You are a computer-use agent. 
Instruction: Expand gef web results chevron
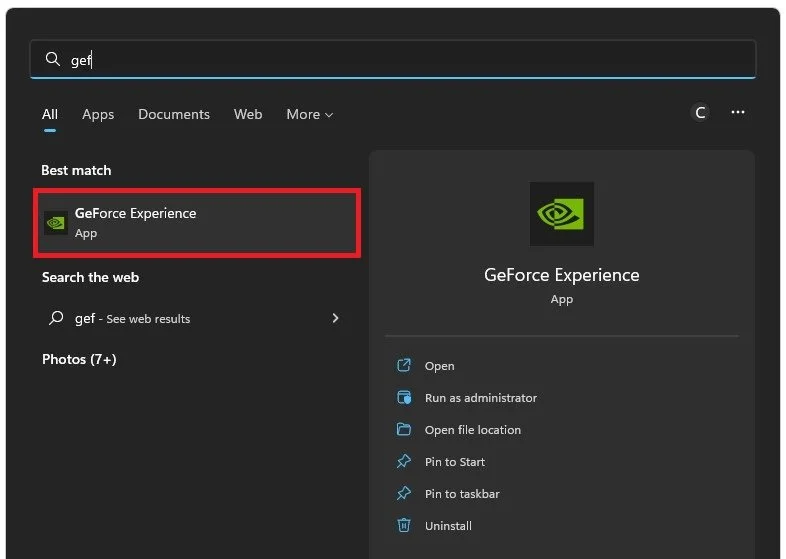click(x=335, y=318)
